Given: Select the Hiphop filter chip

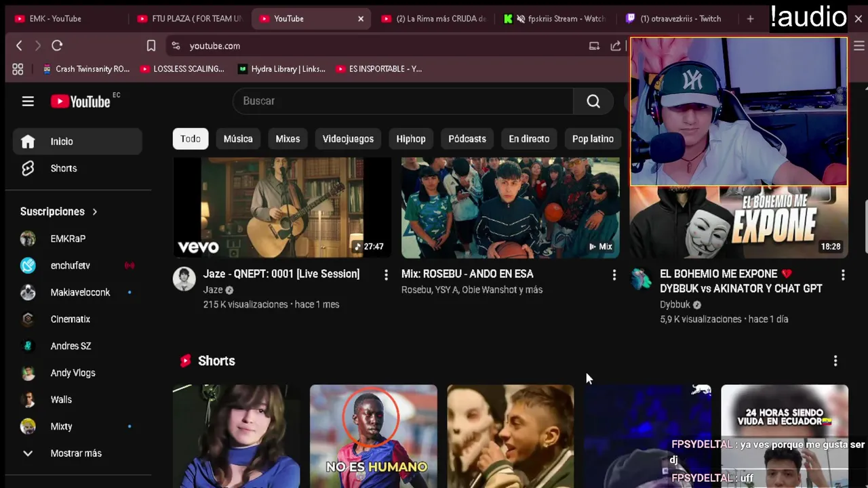Looking at the screenshot, I should [x=411, y=138].
